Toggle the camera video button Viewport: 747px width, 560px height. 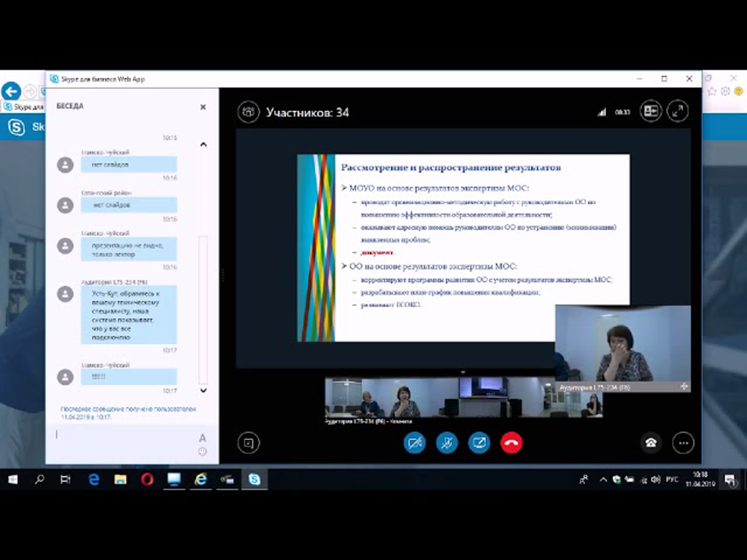(414, 443)
